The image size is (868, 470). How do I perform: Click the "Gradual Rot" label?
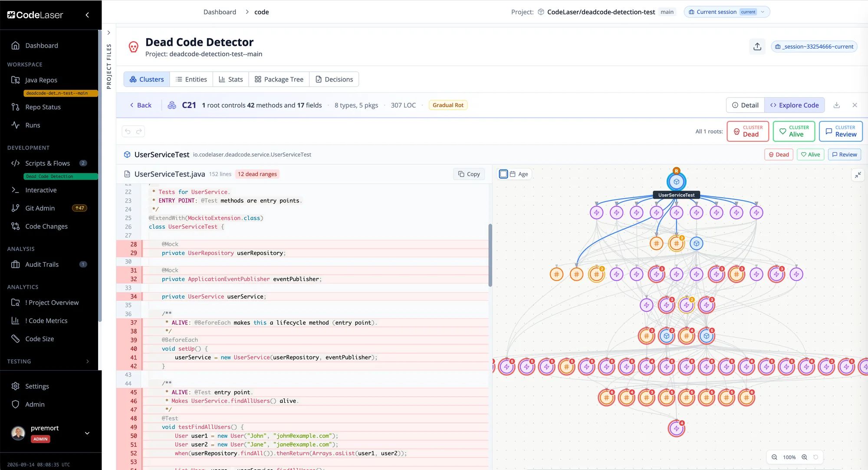[x=448, y=105]
